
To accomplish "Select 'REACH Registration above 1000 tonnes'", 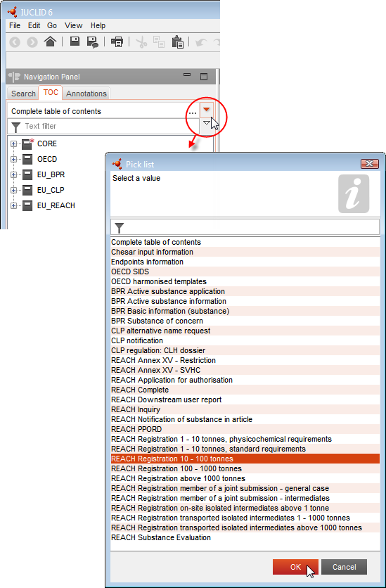I will pyautogui.click(x=245, y=478).
